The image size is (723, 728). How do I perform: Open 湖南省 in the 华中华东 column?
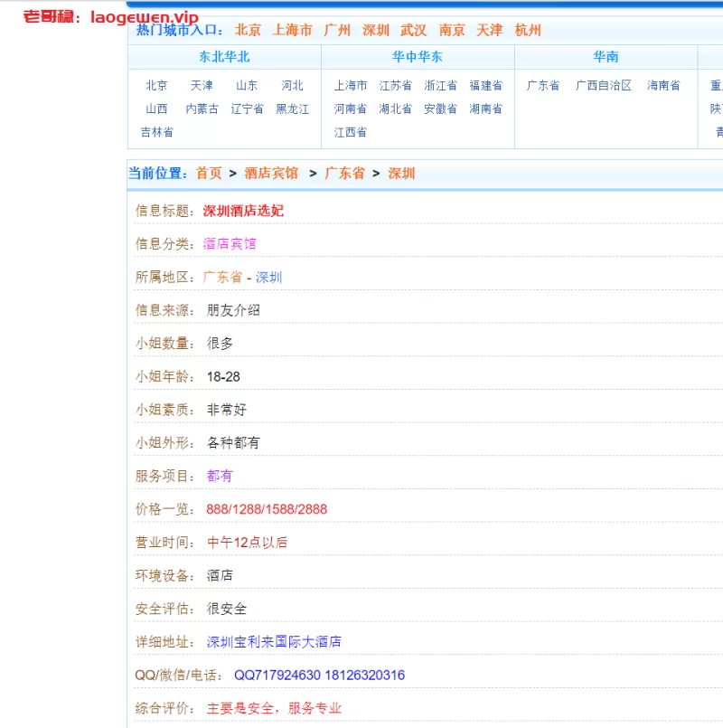tap(485, 109)
